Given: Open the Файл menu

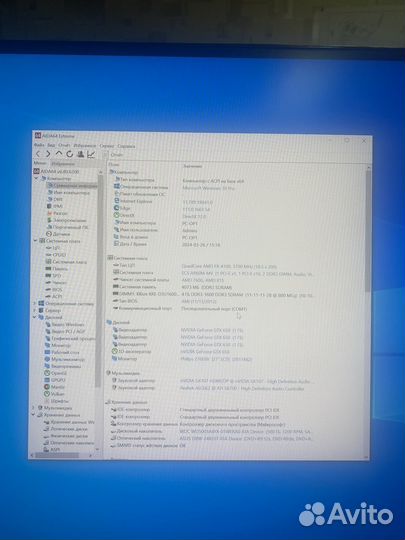Looking at the screenshot, I should tap(39, 145).
